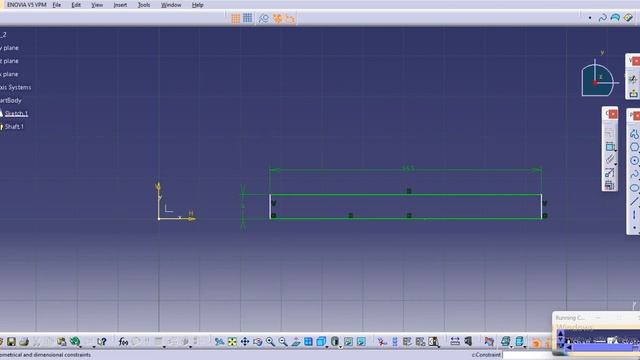Click the Exit Workbench icon in right palette
Screen dimensions: 640x360
(x=633, y=93)
